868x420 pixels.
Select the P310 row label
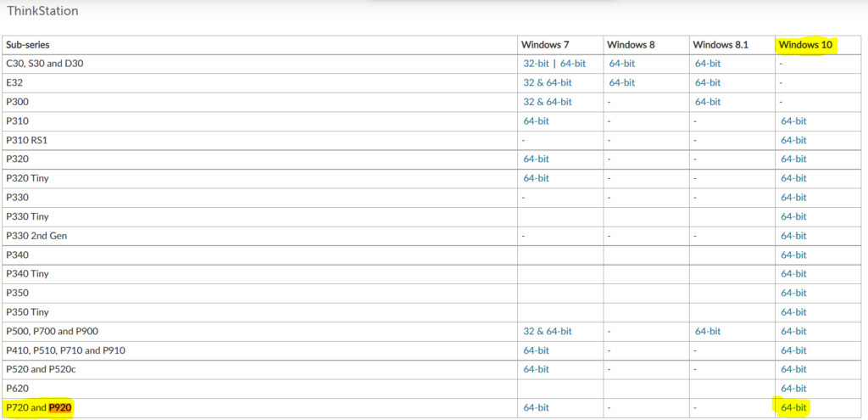[17, 120]
